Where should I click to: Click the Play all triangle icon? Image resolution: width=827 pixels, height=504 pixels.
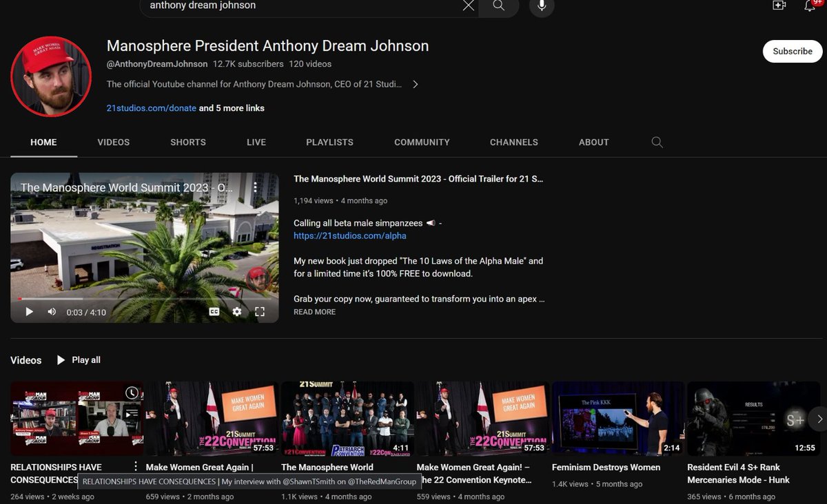click(x=61, y=359)
